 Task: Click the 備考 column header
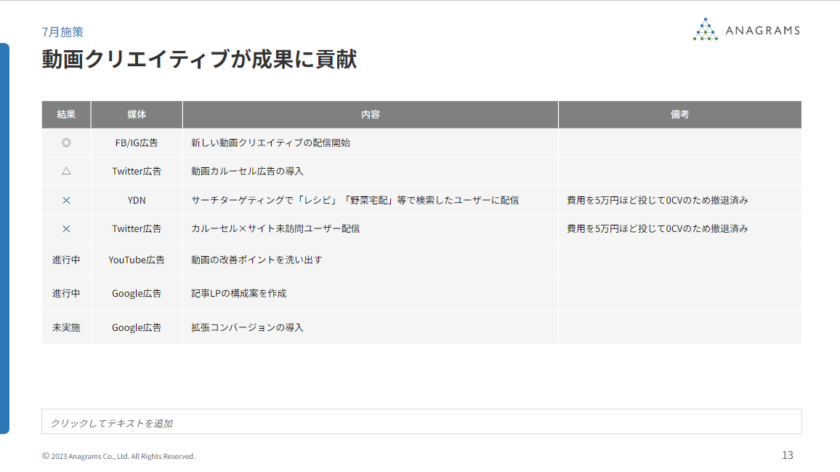click(x=679, y=115)
